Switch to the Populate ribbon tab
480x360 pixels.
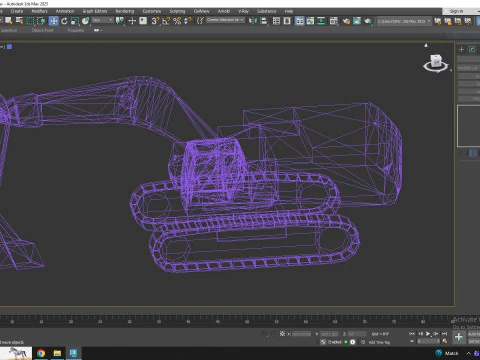[x=76, y=30]
